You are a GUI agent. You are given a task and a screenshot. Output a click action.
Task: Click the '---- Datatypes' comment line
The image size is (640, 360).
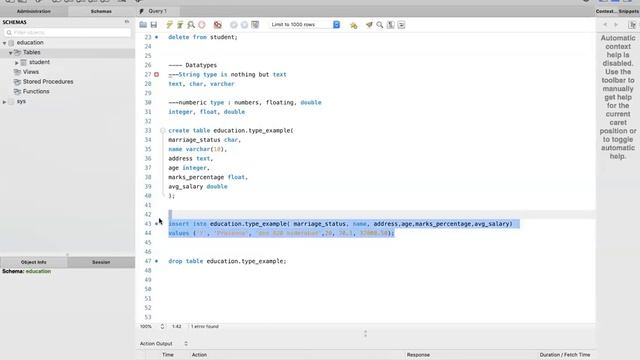(x=193, y=65)
